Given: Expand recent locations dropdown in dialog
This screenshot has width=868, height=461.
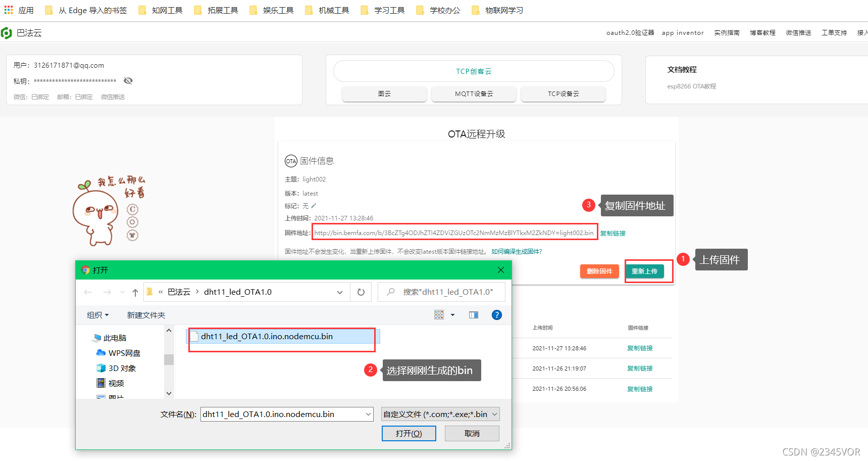Looking at the screenshot, I should [x=122, y=292].
